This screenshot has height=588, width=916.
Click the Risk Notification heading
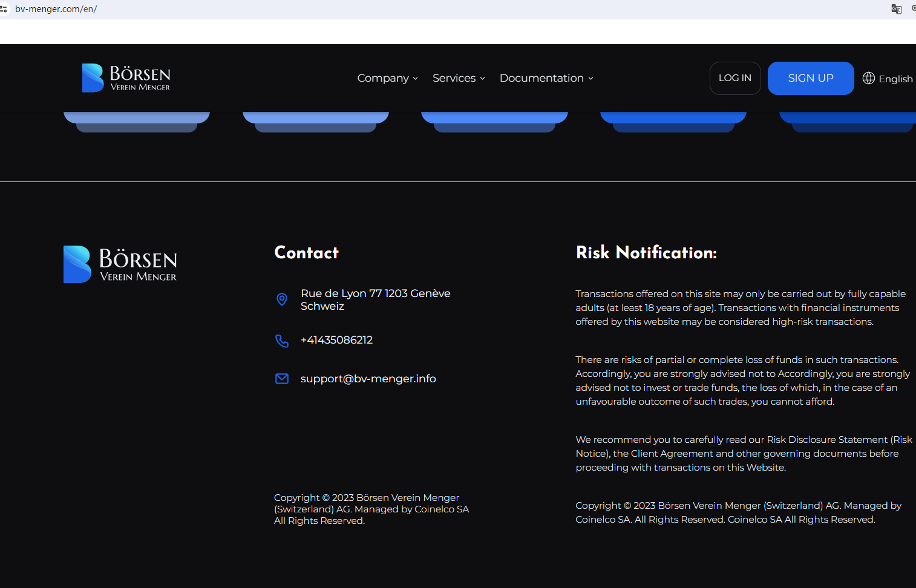(646, 253)
